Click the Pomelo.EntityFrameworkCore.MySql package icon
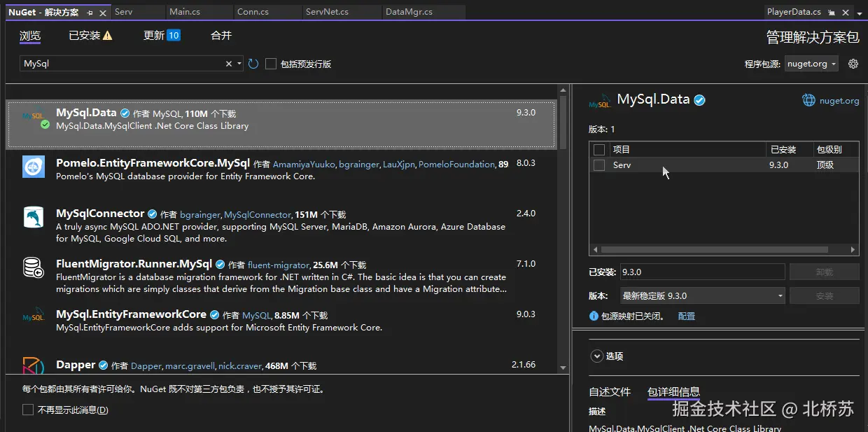The width and height of the screenshot is (868, 432). click(x=33, y=167)
